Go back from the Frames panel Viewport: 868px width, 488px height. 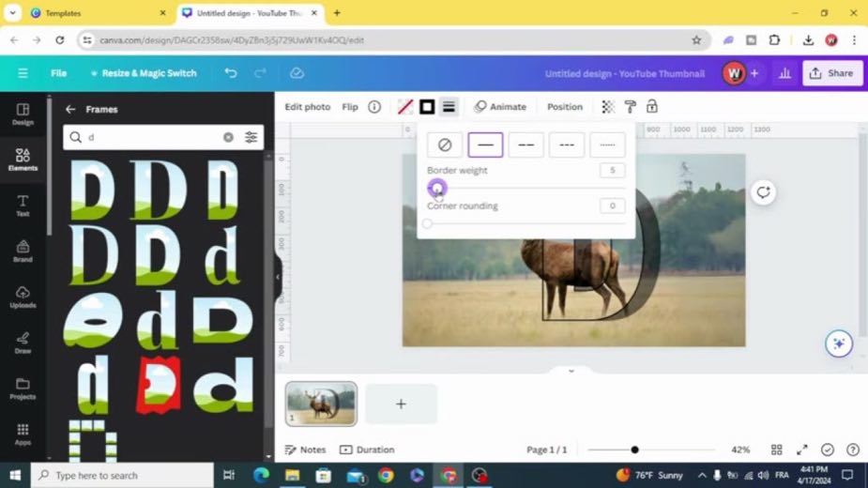70,109
